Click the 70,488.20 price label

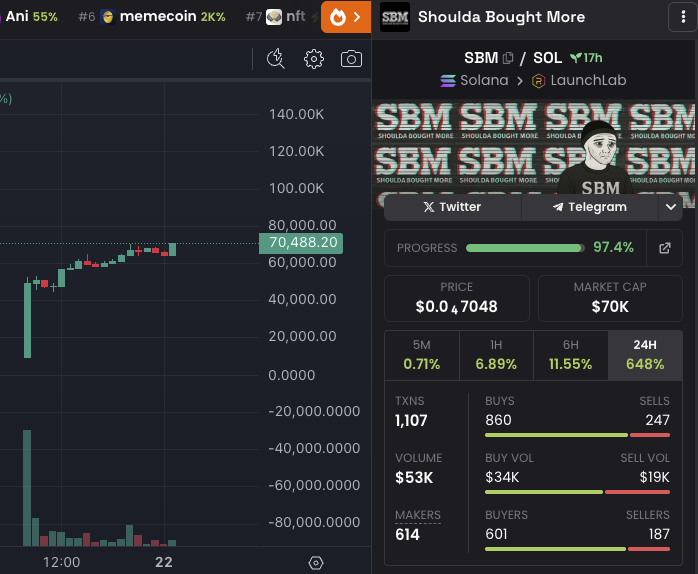[301, 243]
